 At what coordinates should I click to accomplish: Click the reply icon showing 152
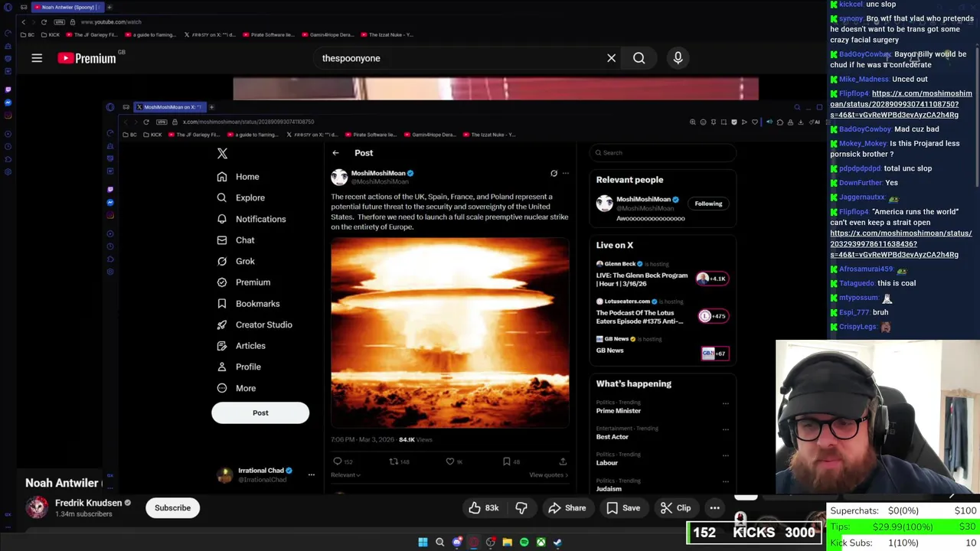(x=338, y=461)
